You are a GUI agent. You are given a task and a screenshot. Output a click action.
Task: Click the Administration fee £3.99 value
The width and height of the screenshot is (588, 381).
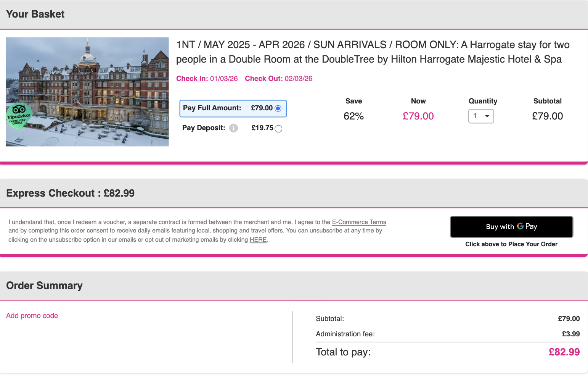(570, 334)
